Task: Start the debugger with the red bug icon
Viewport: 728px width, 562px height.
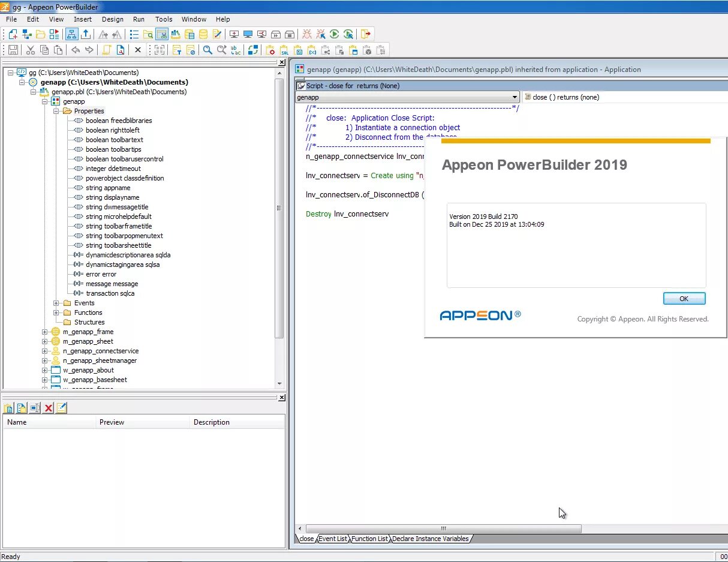Action: click(x=307, y=34)
